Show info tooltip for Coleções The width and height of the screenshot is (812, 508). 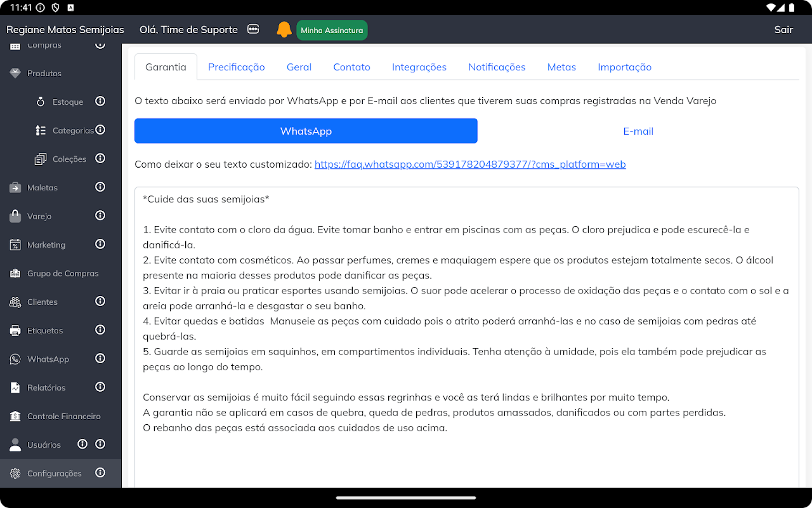[x=100, y=158]
